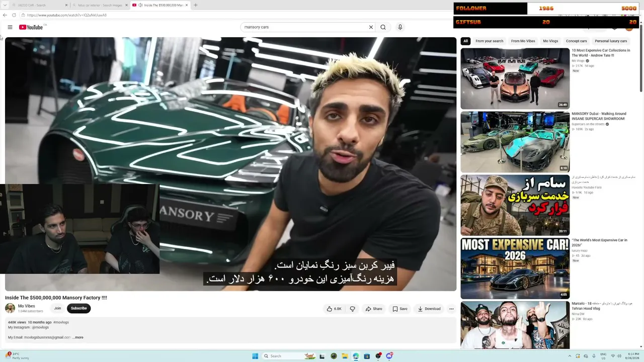Open the Mo Vibes channel name link
Screen dimensions: 644x362
tap(27, 306)
